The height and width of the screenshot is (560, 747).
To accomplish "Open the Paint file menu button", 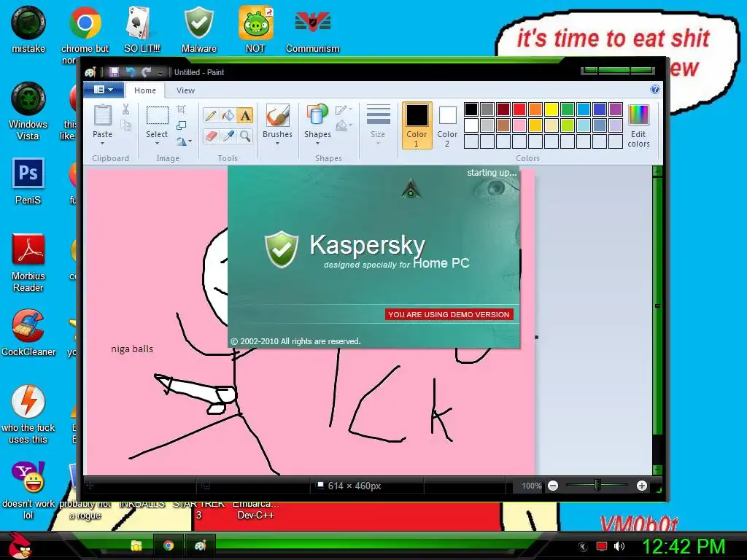I will [x=104, y=90].
